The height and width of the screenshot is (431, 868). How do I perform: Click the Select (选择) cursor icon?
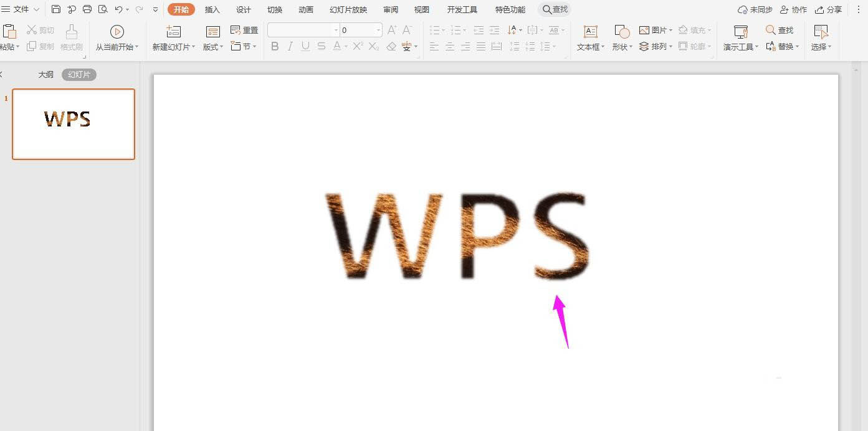(x=821, y=32)
